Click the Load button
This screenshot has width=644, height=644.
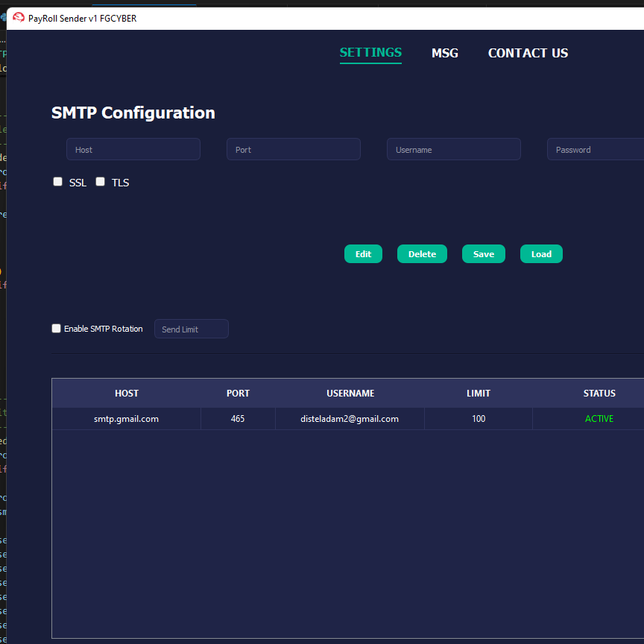point(541,254)
